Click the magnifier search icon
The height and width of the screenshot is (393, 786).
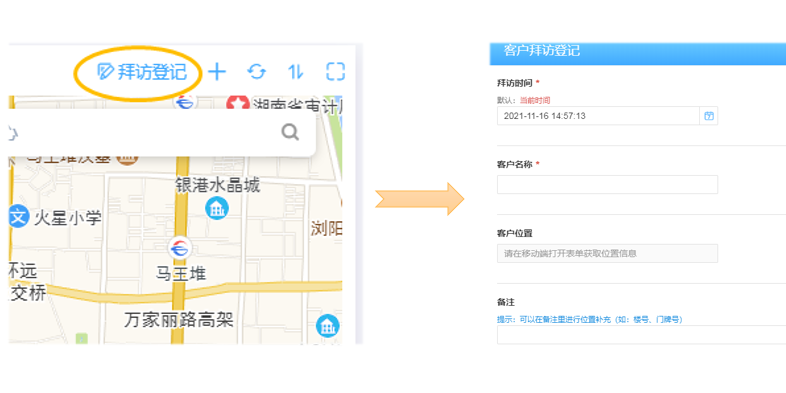[290, 132]
